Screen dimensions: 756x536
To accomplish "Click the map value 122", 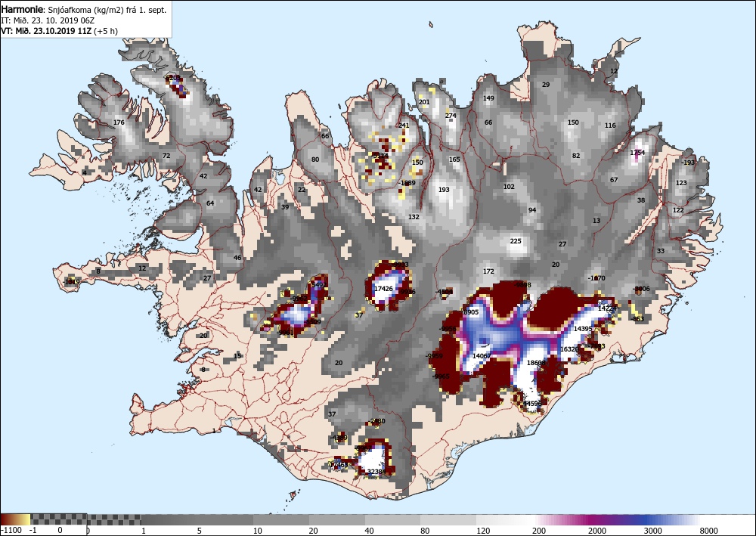I will coord(678,210).
